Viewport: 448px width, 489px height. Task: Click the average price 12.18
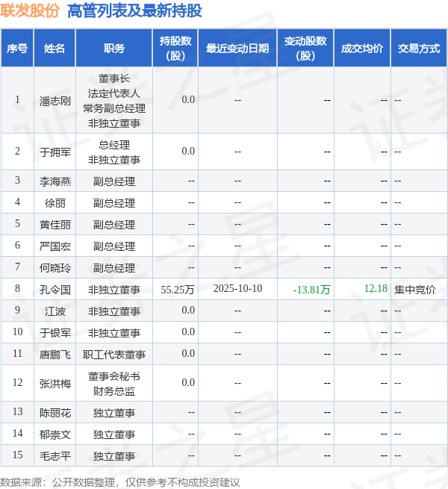(376, 288)
